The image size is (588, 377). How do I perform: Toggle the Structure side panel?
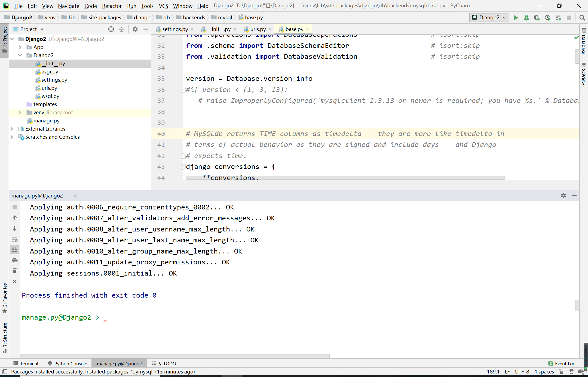(x=5, y=338)
